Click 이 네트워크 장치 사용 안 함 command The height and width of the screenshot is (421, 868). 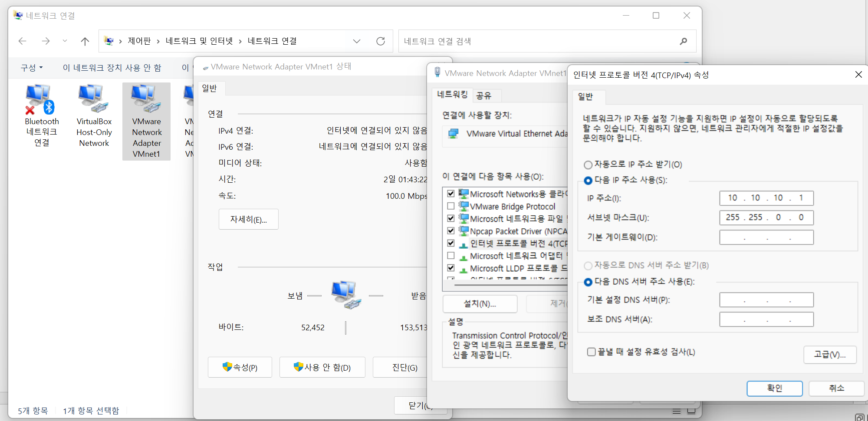click(112, 68)
